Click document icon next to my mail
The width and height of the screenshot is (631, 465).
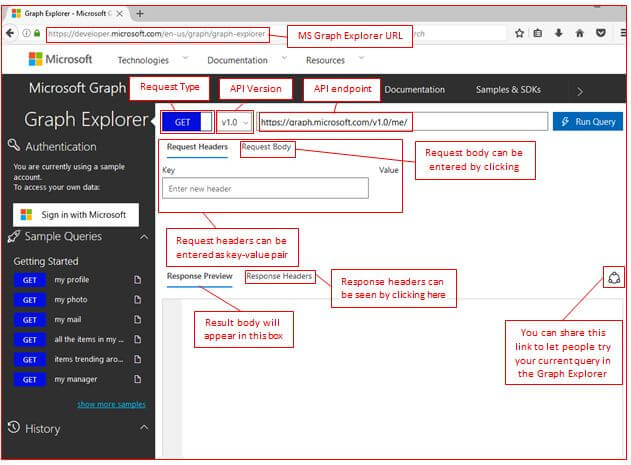pos(137,320)
